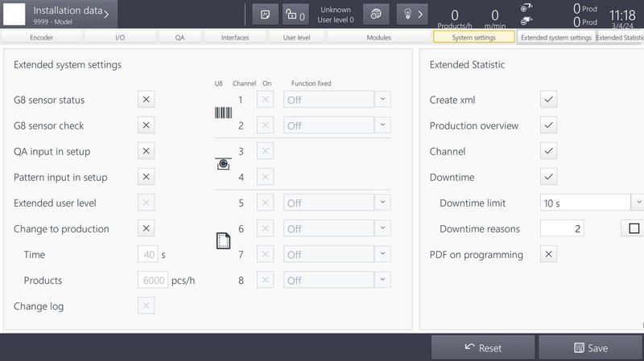Click the document sheet channel icon

pos(224,241)
